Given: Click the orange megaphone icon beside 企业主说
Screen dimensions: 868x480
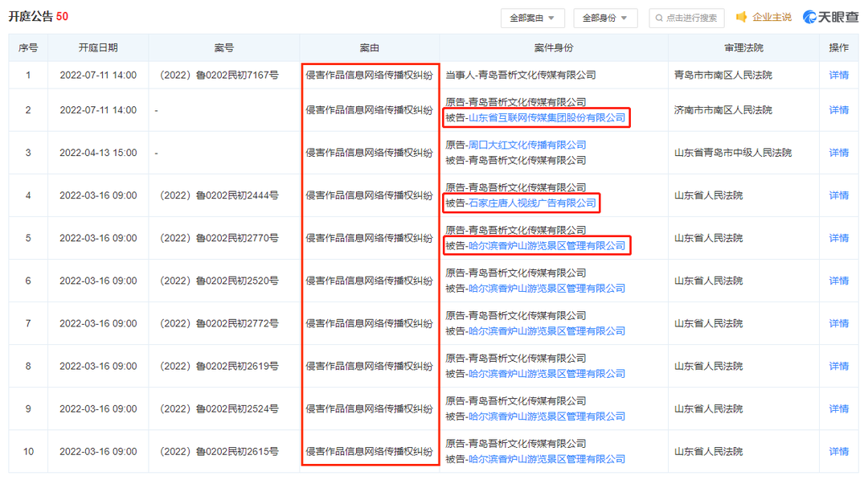Looking at the screenshot, I should [741, 18].
